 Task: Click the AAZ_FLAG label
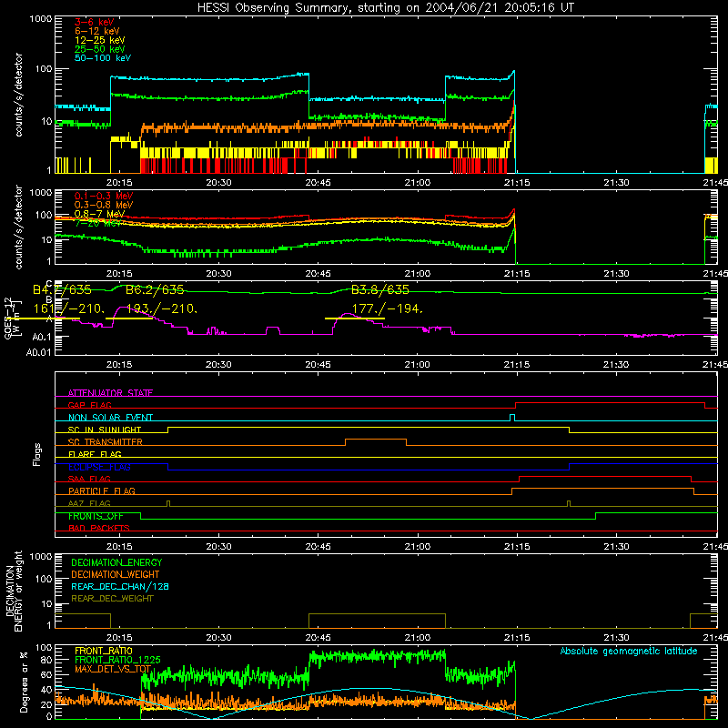tap(89, 503)
